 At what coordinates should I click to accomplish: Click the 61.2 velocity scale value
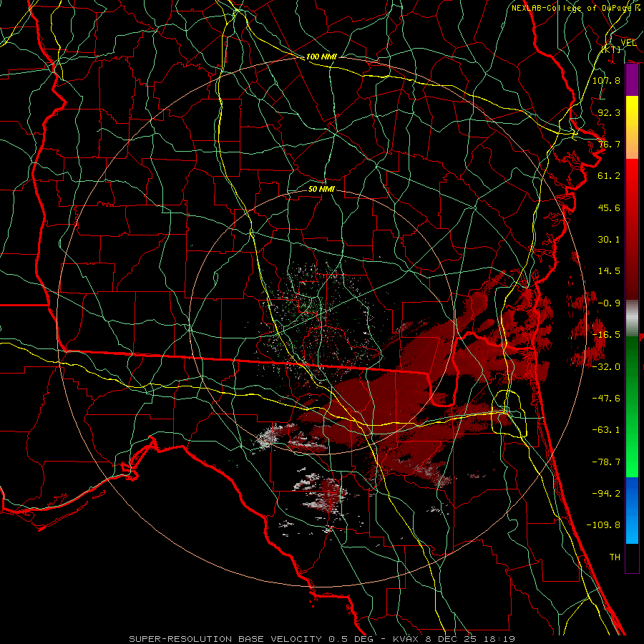pos(609,176)
